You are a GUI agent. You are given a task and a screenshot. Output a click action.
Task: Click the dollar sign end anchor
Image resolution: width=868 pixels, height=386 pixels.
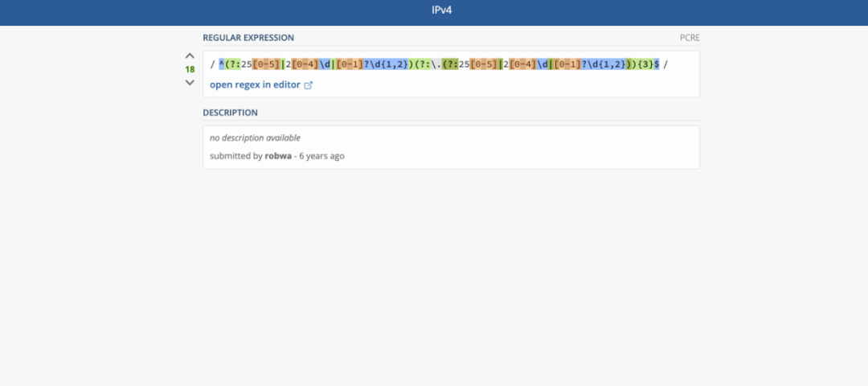coord(657,64)
